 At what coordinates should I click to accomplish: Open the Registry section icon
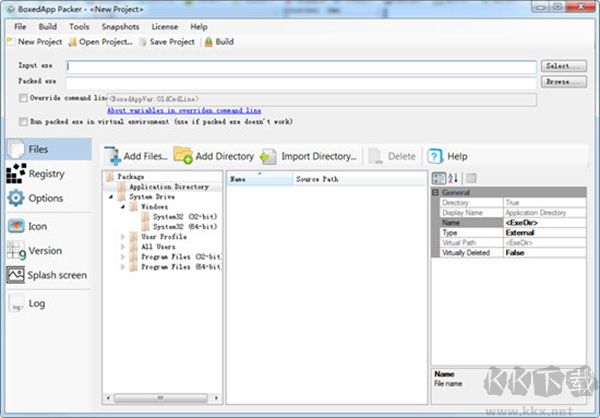pos(16,174)
